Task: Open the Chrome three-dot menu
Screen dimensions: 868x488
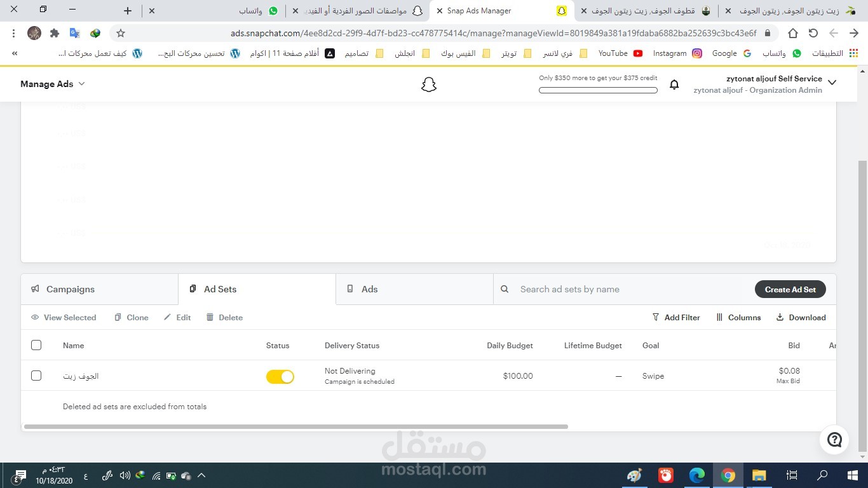Action: (13, 33)
